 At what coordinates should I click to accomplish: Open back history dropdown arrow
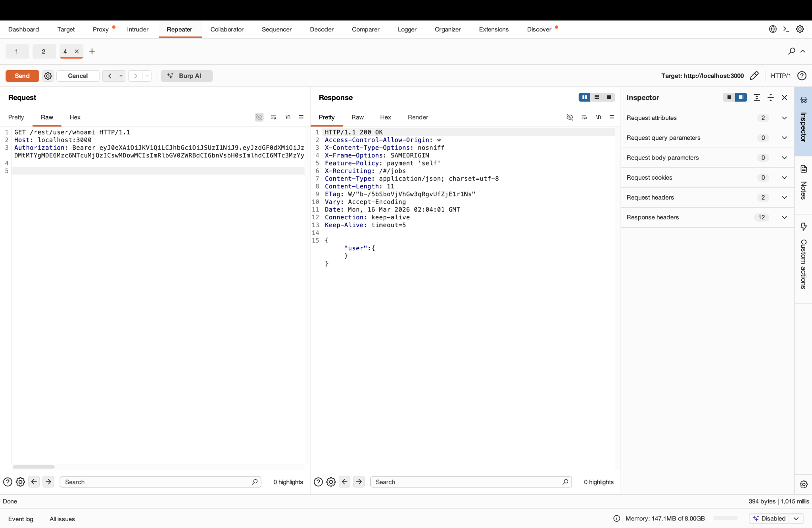pos(121,76)
